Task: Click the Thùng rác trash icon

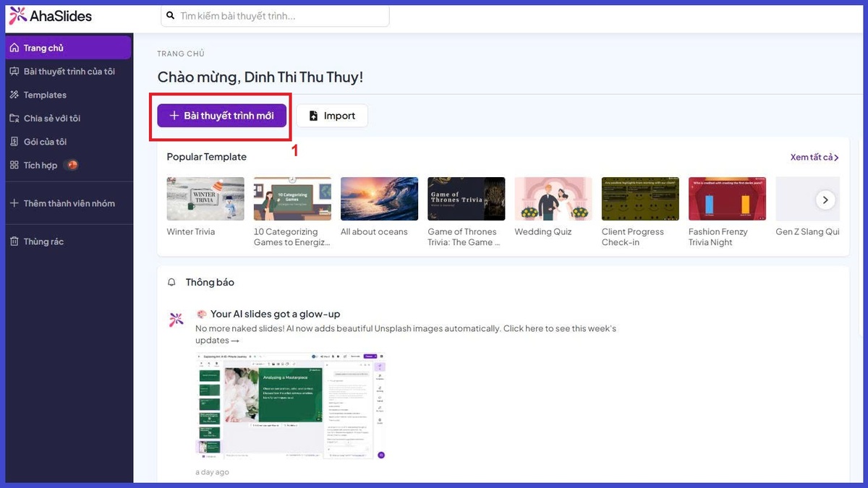Action: click(14, 241)
